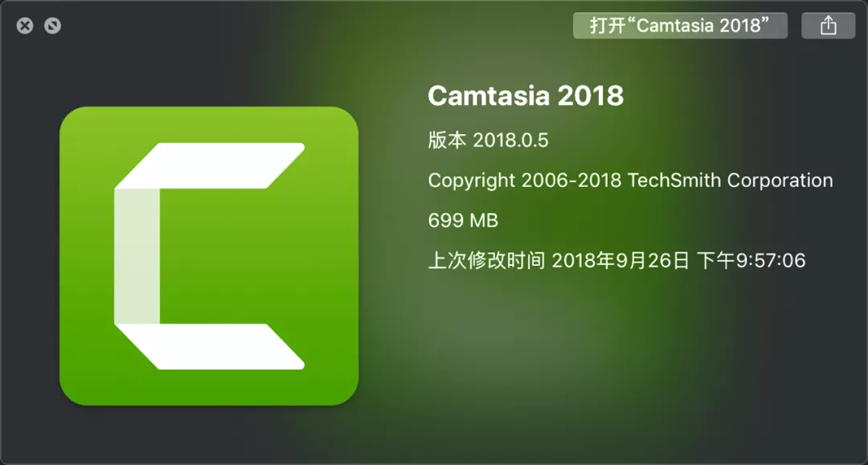
Task: Click the upper white arm of the C logo
Action: coord(209,165)
